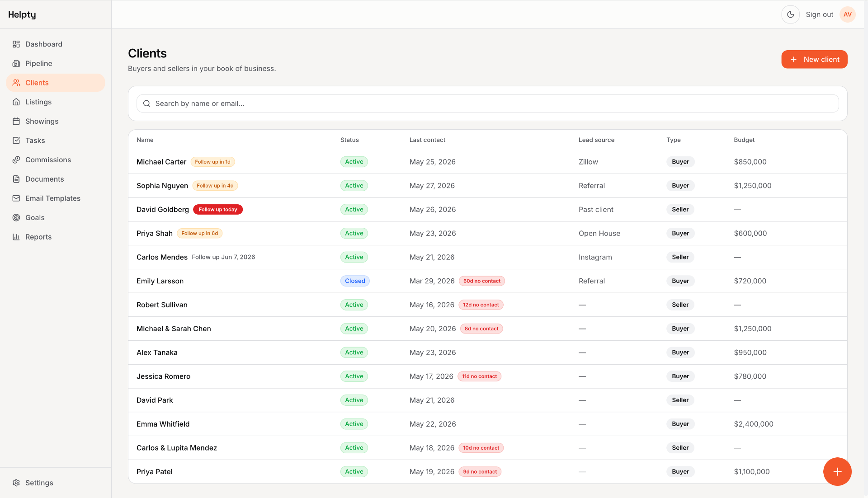Open Alex Tanaka's client entry
This screenshot has height=498, width=868.
click(157, 352)
